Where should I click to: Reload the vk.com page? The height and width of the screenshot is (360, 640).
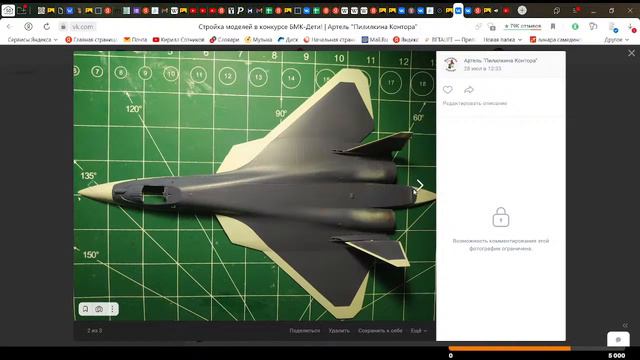pyautogui.click(x=47, y=27)
